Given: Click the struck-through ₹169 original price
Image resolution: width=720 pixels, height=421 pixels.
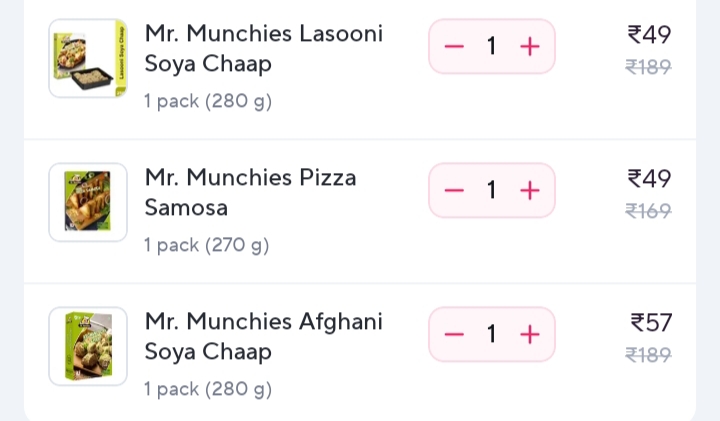Looking at the screenshot, I should tap(648, 211).
